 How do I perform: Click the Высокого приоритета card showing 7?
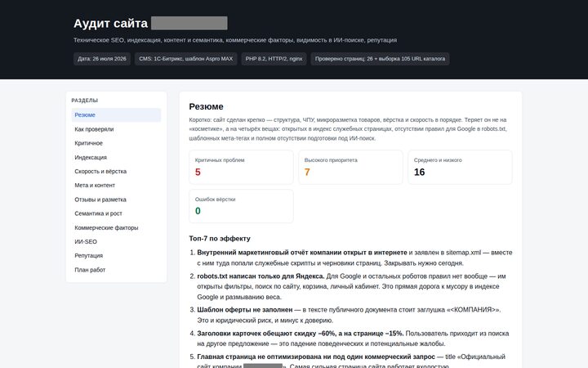tap(350, 167)
